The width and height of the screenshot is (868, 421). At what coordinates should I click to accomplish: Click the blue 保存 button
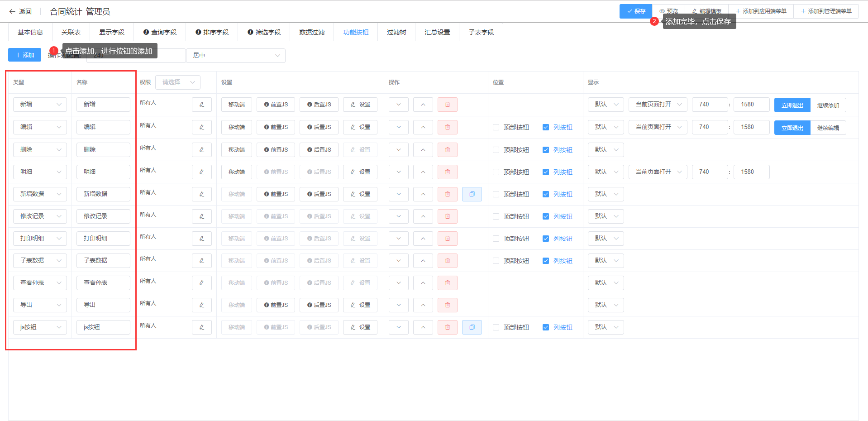pyautogui.click(x=635, y=11)
